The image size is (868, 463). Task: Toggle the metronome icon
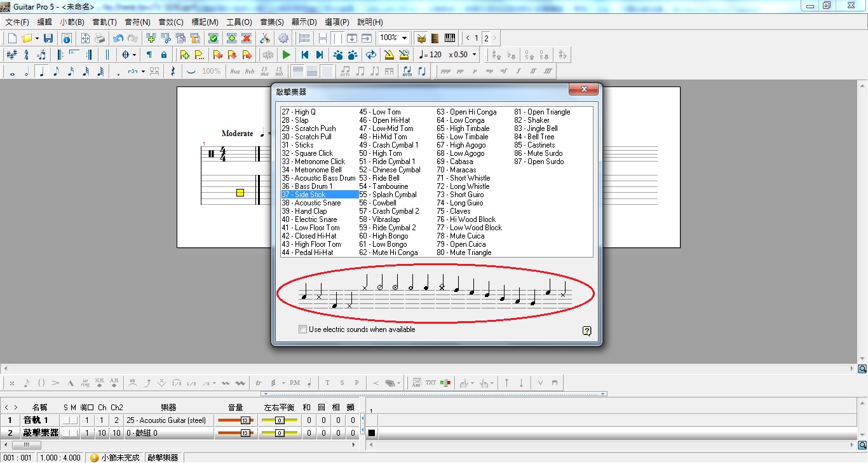point(389,55)
